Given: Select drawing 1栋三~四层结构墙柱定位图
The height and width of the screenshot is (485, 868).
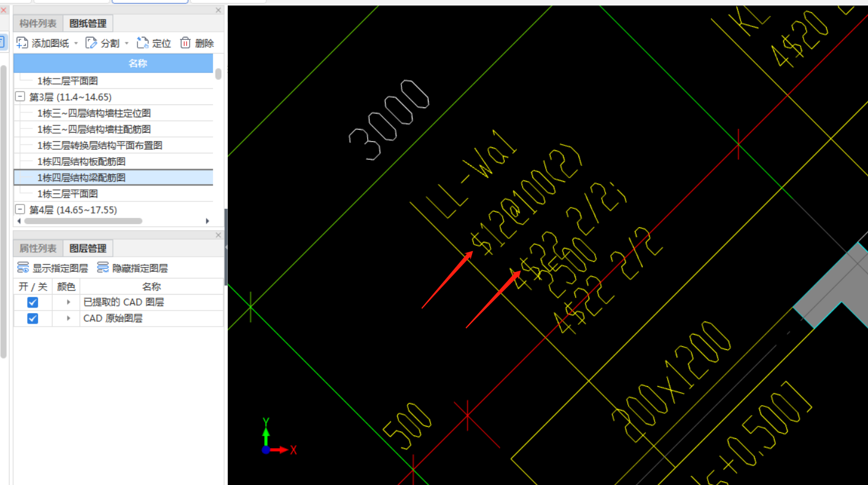Looking at the screenshot, I should pos(94,113).
